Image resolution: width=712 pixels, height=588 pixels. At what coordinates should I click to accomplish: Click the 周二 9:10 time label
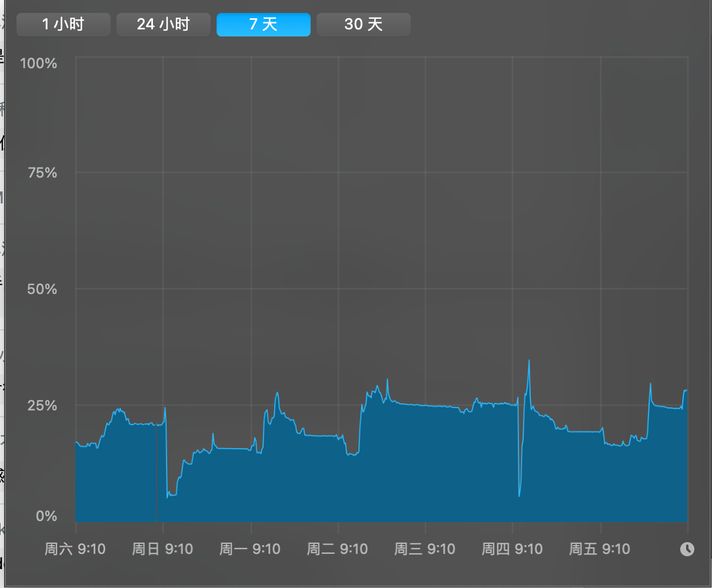337,549
